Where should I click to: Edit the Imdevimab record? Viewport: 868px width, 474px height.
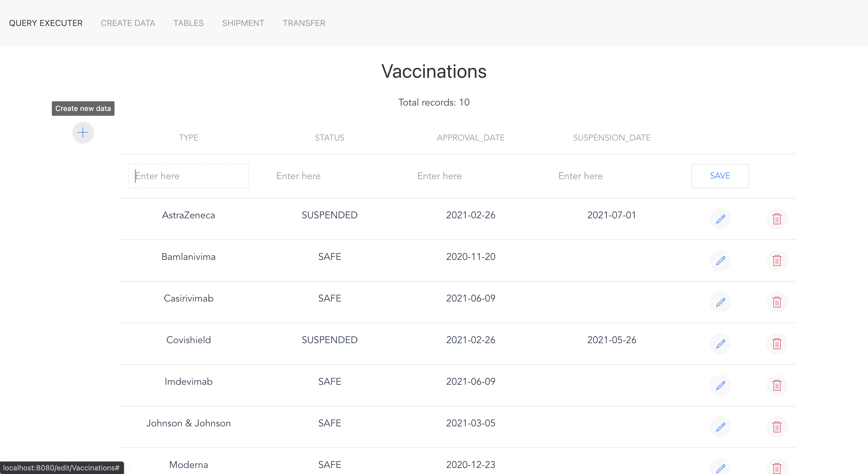point(721,385)
